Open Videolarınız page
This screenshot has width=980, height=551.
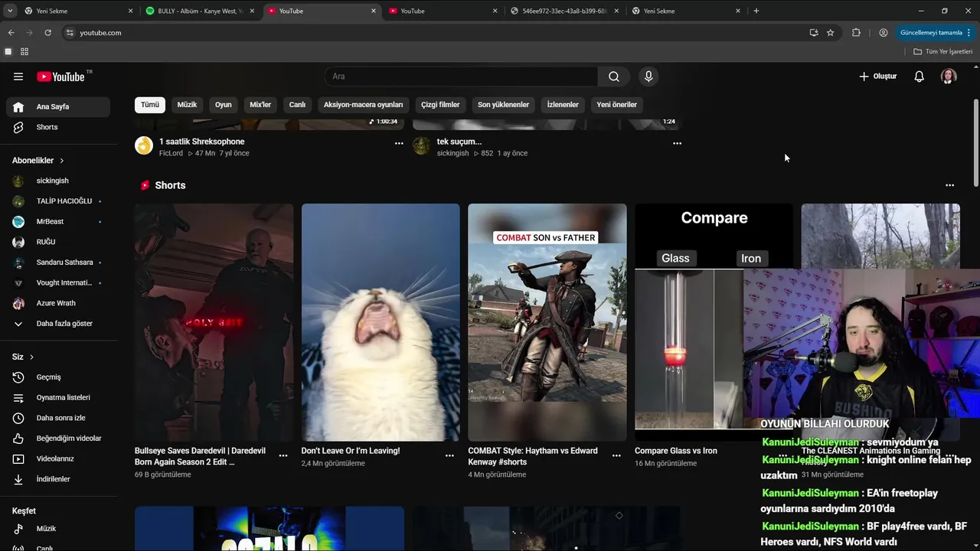(x=58, y=459)
